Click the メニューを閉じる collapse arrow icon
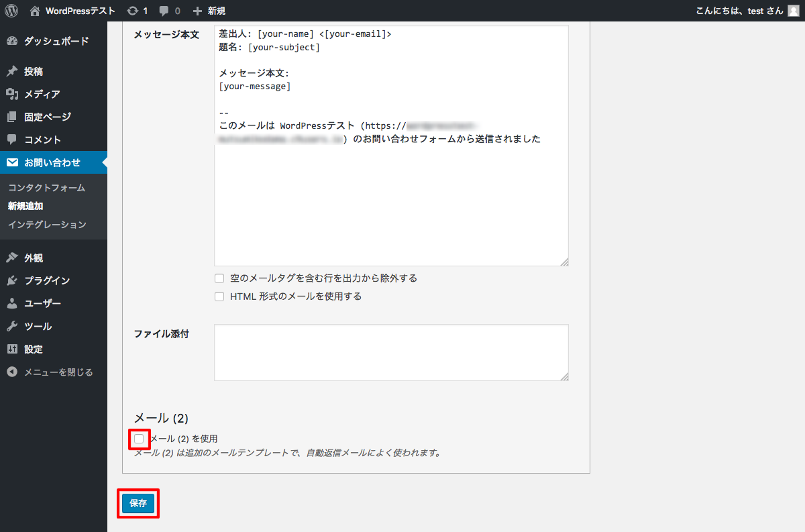Viewport: 805px width, 532px height. pyautogui.click(x=12, y=372)
